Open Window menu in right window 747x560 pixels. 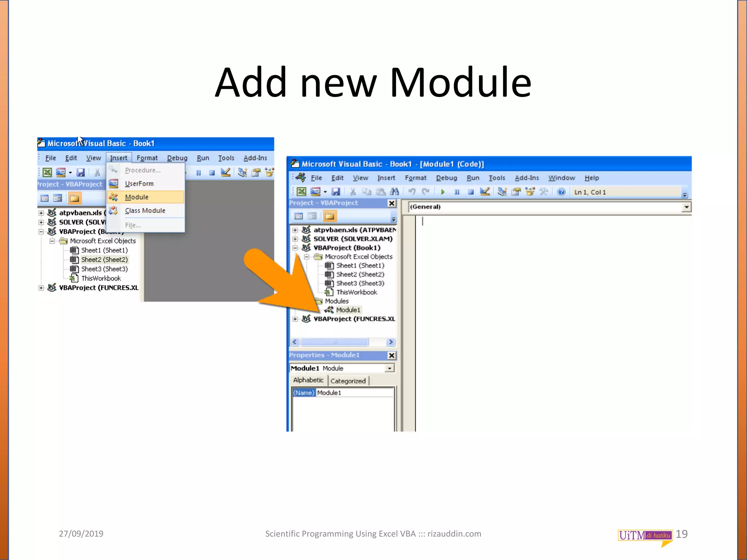562,178
